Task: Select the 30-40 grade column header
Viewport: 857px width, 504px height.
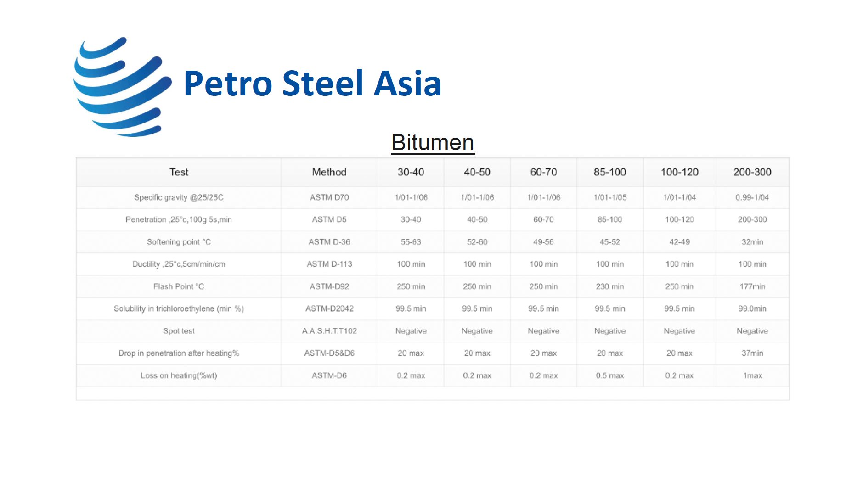Action: click(411, 172)
